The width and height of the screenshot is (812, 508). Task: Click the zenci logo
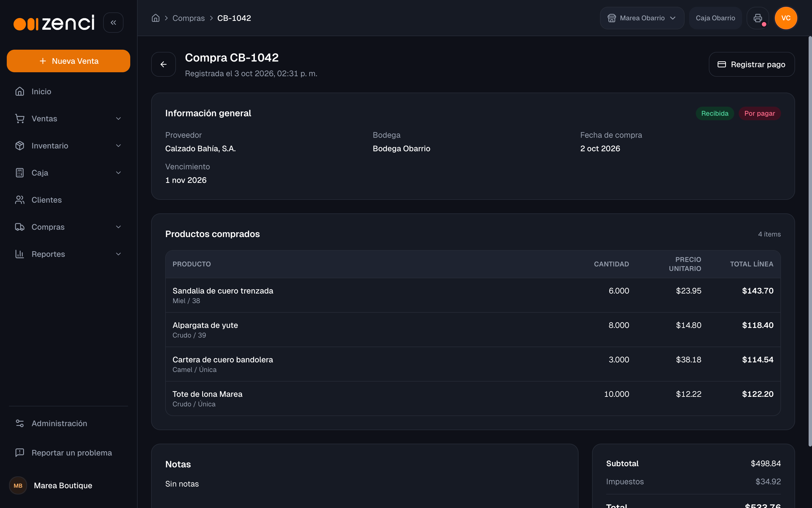click(x=54, y=23)
